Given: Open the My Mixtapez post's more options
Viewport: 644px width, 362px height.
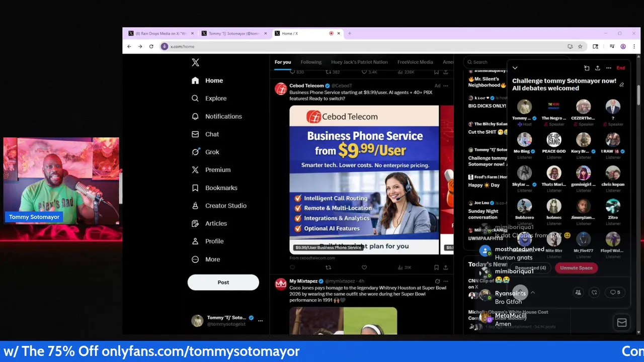Looking at the screenshot, I should point(445,281).
